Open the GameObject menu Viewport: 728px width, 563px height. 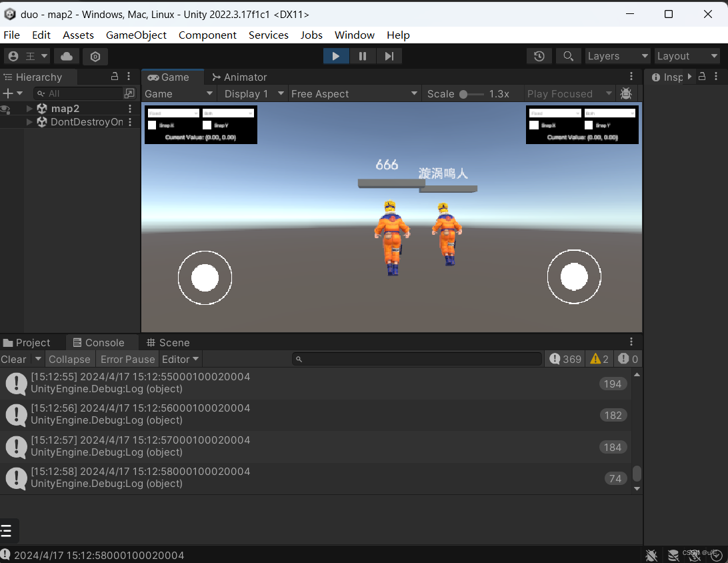point(136,35)
